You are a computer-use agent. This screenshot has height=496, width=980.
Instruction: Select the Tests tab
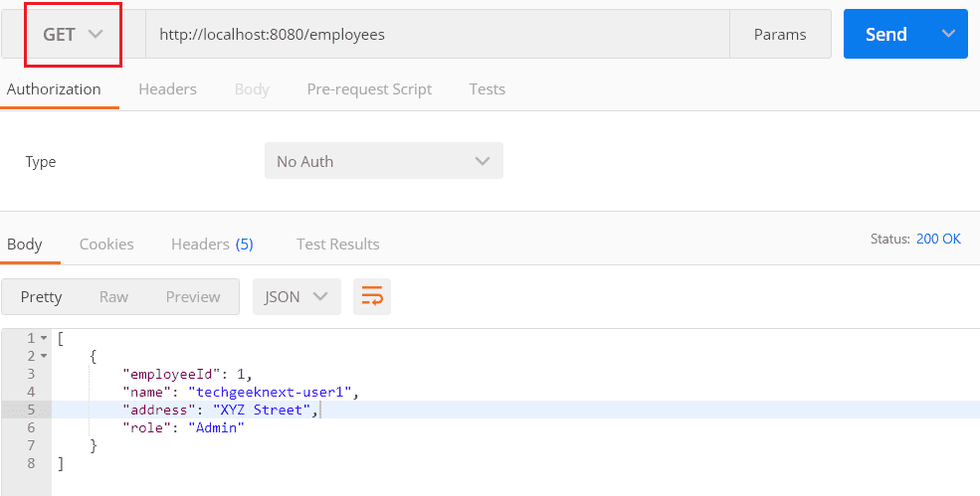(x=487, y=89)
